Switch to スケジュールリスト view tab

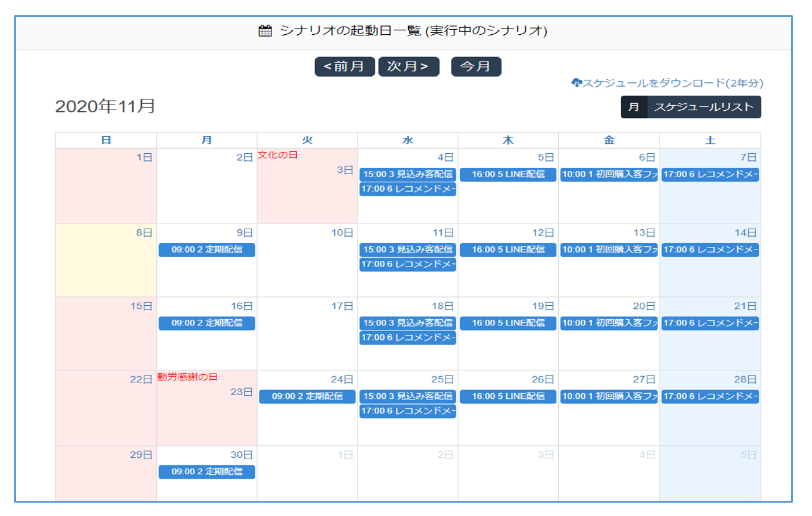click(704, 107)
